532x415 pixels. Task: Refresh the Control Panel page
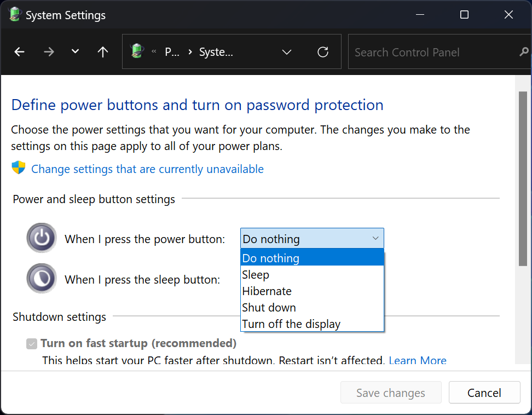click(322, 51)
